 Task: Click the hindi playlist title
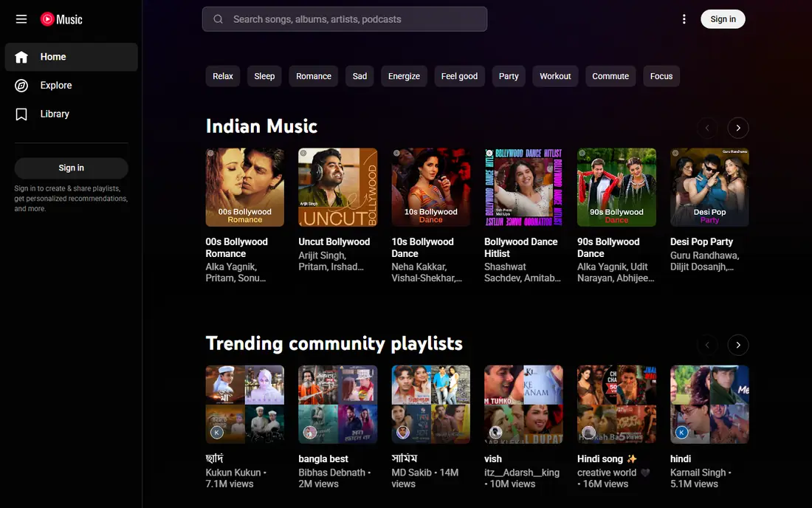point(681,459)
